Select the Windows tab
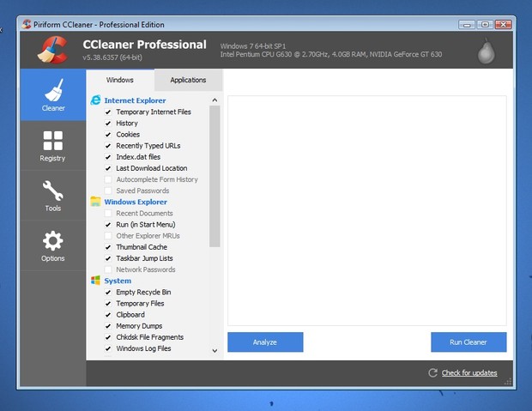The height and width of the screenshot is (411, 532). tap(120, 80)
